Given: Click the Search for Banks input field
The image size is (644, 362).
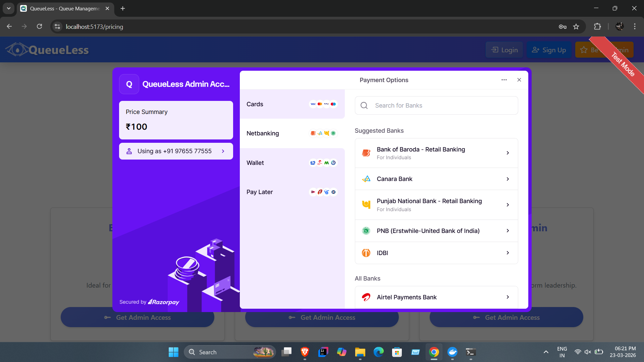Looking at the screenshot, I should click(x=436, y=106).
